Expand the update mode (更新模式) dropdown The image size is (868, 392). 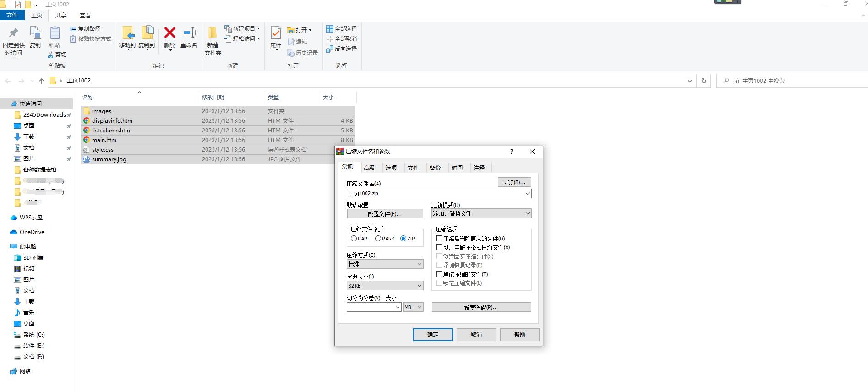click(x=481, y=213)
